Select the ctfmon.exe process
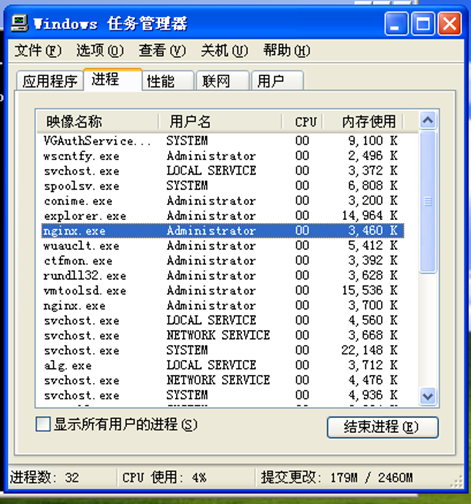This screenshot has width=471, height=504. point(223,260)
